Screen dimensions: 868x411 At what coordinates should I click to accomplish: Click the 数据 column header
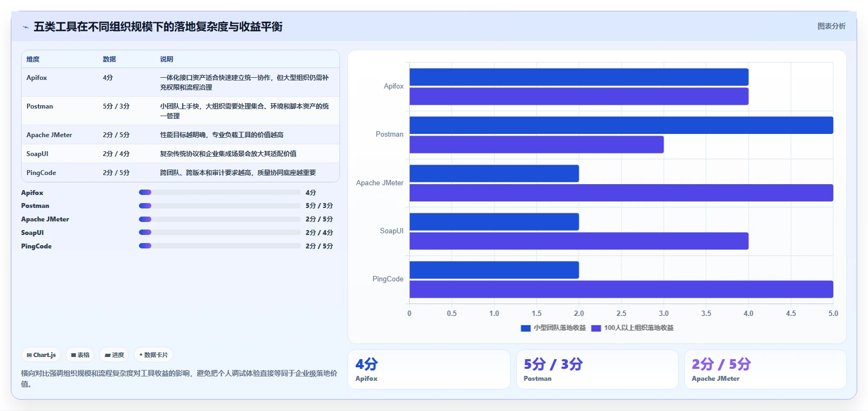click(x=109, y=59)
